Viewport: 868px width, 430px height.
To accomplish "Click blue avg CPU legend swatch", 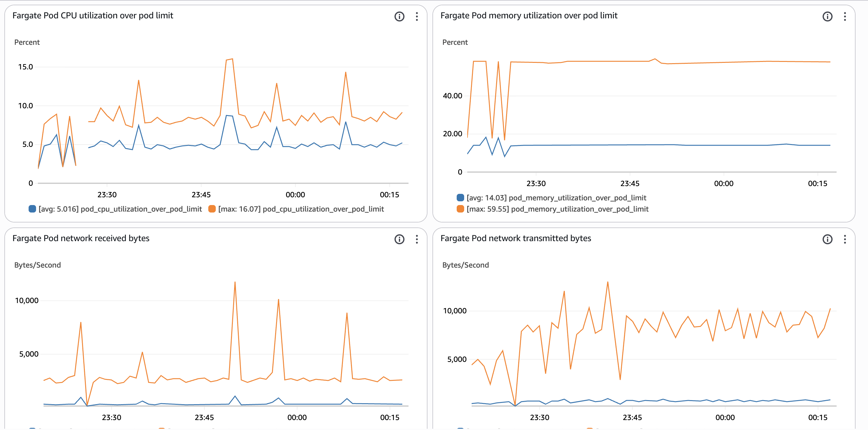I will click(x=32, y=209).
